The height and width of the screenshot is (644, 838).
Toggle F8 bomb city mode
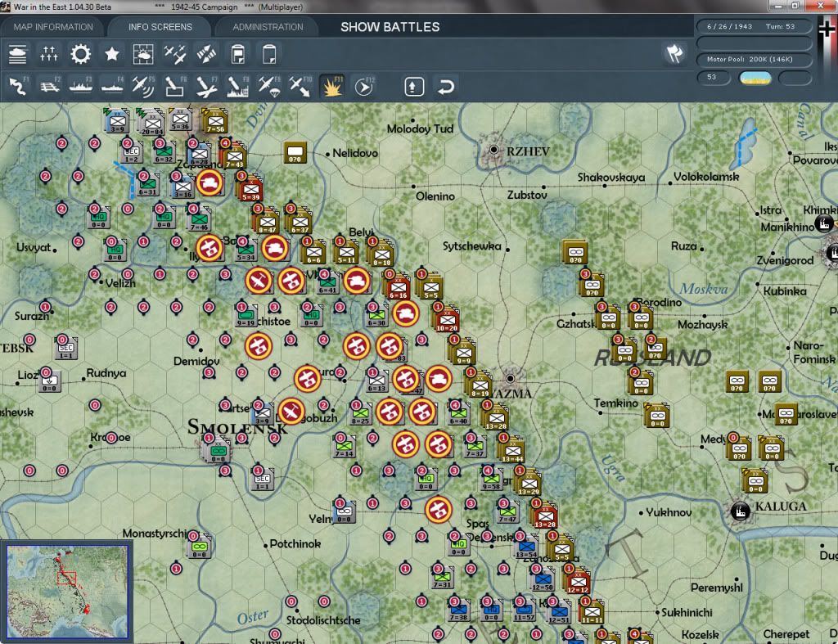238,87
